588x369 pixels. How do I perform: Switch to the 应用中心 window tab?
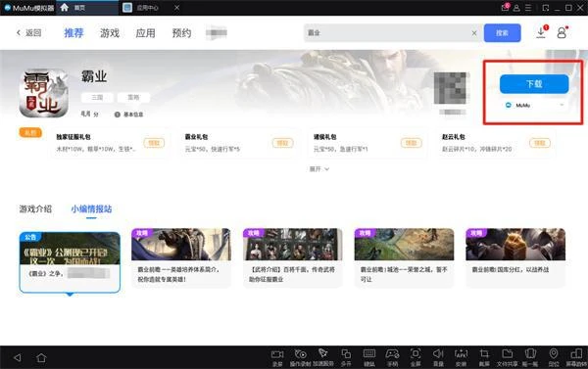point(147,8)
